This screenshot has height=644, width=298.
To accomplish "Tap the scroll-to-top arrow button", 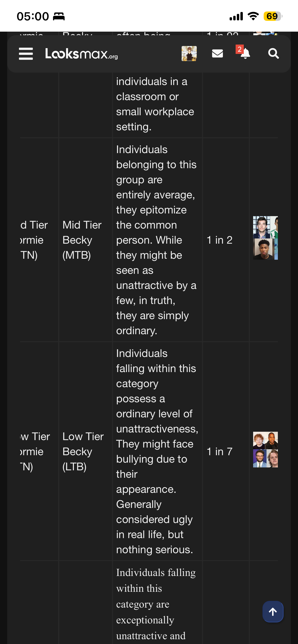I will pyautogui.click(x=273, y=611).
